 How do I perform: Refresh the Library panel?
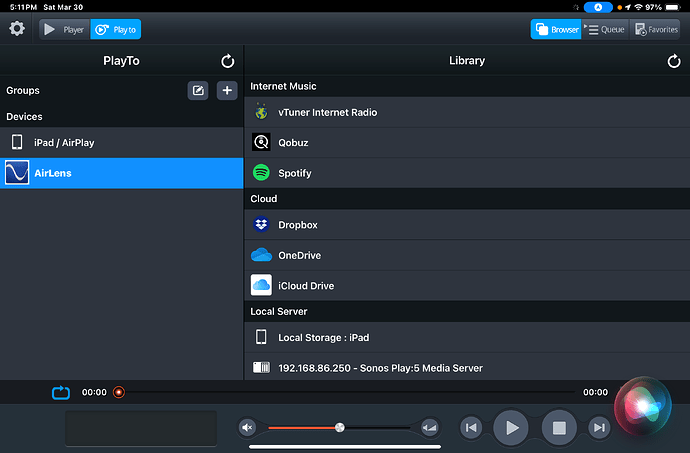tap(674, 61)
